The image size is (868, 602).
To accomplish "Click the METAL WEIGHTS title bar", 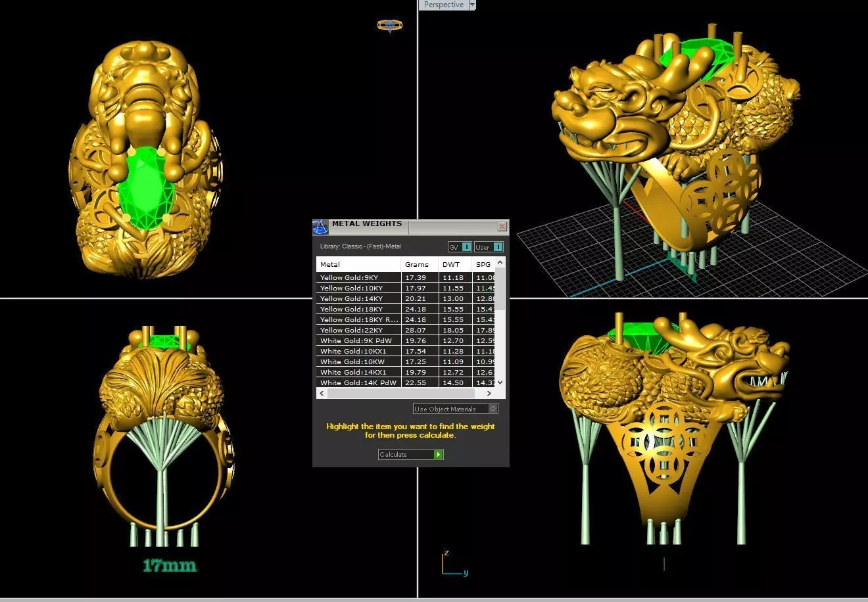I will [412, 227].
